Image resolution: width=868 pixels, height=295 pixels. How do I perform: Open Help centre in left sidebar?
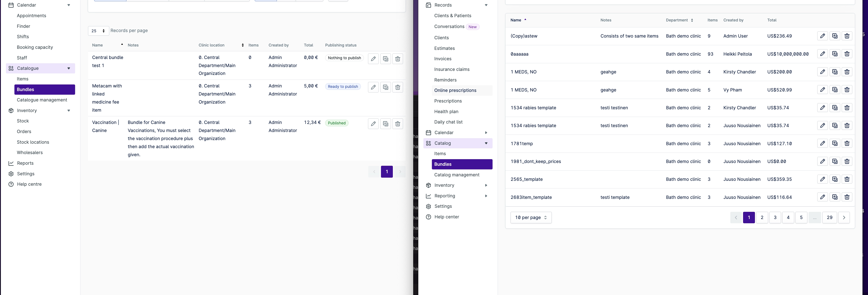[29, 184]
